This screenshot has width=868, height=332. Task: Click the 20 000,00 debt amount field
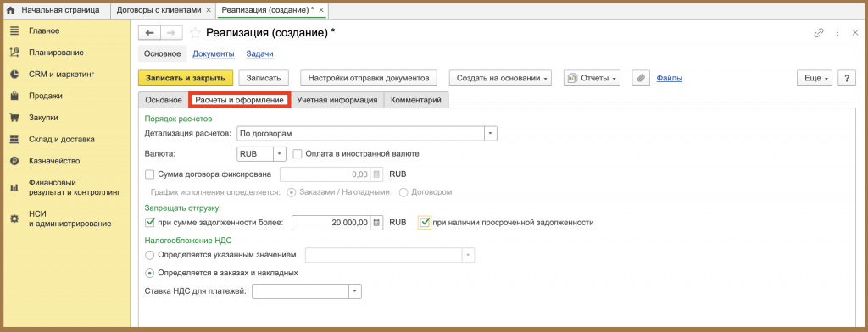(x=331, y=223)
